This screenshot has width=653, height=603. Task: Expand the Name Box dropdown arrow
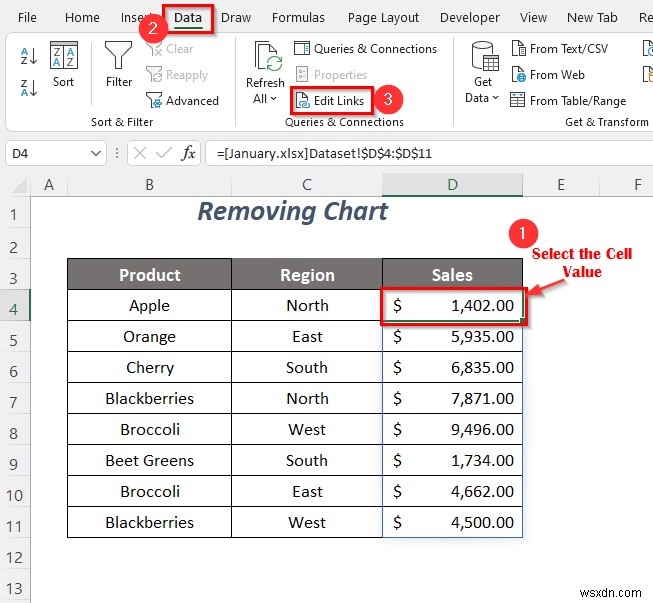(96, 153)
